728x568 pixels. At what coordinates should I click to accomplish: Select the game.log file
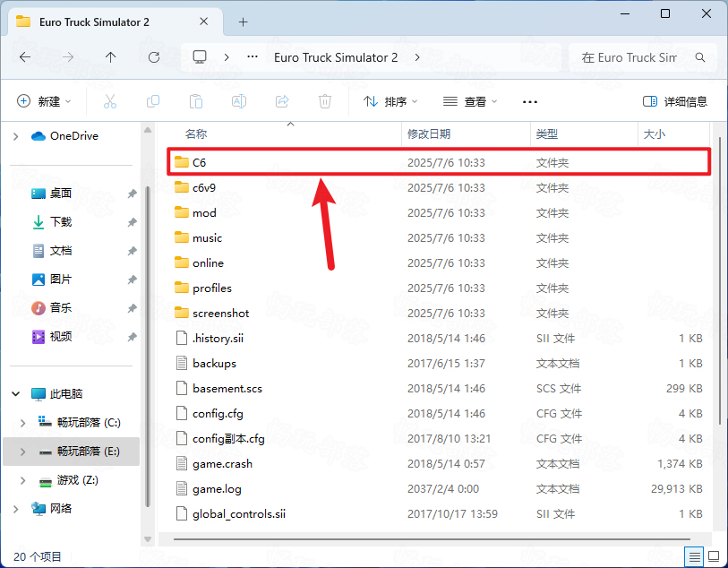coord(439,488)
